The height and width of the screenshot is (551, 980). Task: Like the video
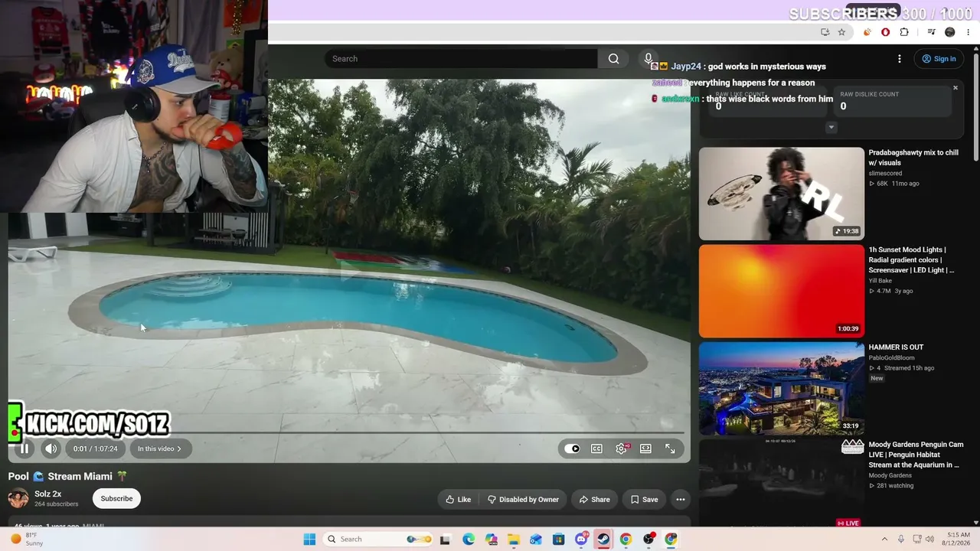(459, 500)
